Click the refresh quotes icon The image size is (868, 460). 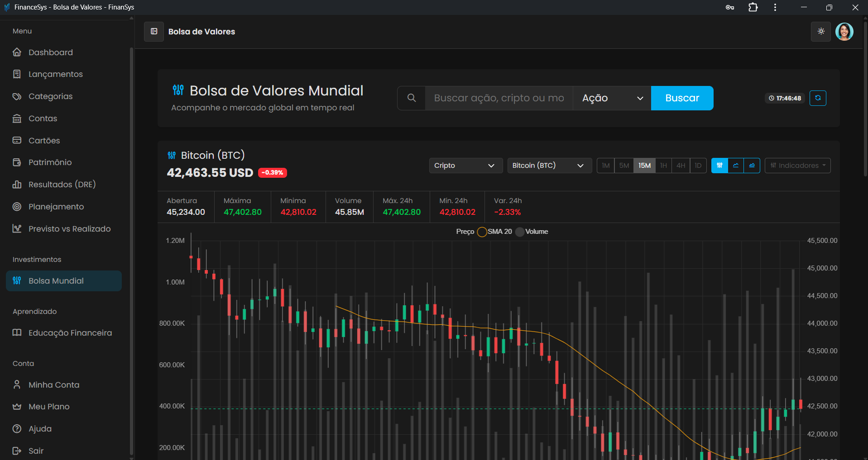[x=818, y=98]
